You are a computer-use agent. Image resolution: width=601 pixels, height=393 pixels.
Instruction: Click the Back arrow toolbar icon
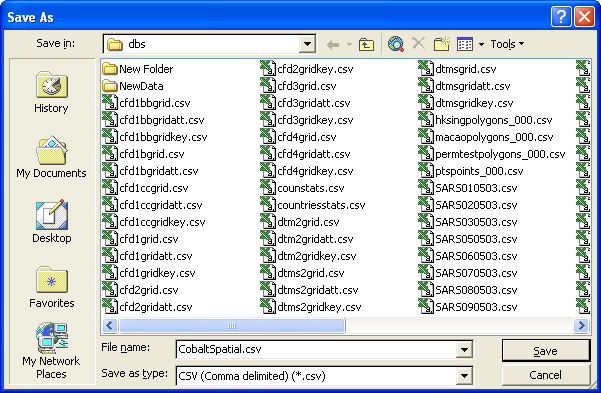[x=333, y=44]
